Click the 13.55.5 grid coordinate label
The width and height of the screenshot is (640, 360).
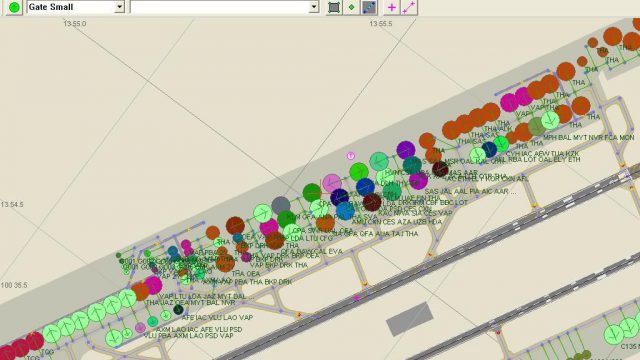pyautogui.click(x=381, y=24)
